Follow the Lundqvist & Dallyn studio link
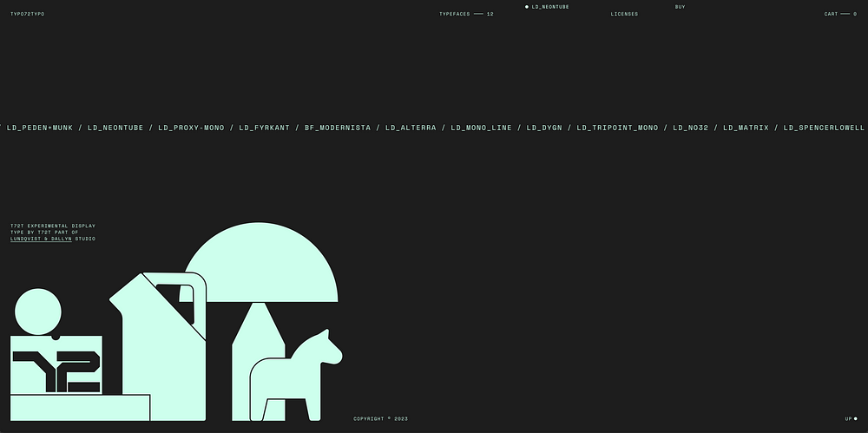Viewport: 868px width, 433px height. 41,239
